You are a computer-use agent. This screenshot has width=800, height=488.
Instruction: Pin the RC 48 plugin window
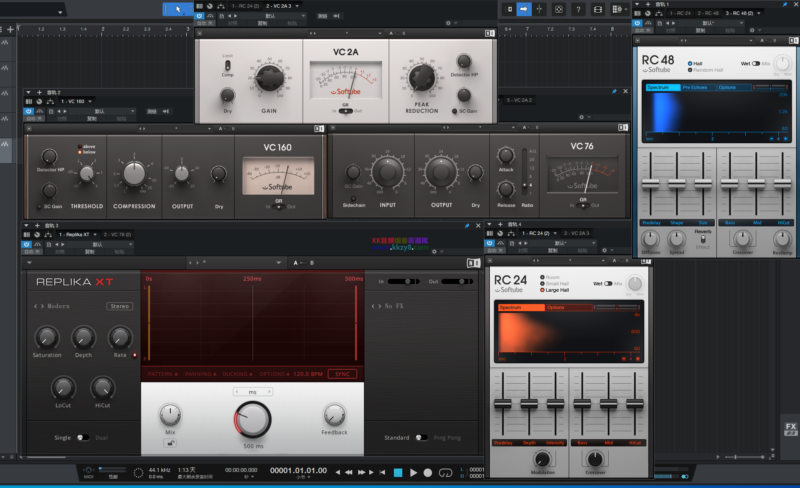coord(785,4)
